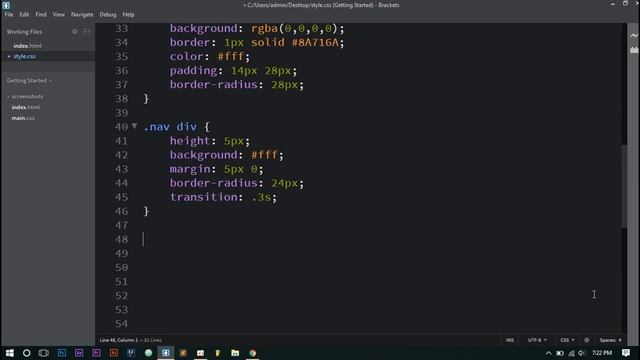Click line number 40 in the gutter
The height and width of the screenshot is (360, 640).
pos(121,127)
